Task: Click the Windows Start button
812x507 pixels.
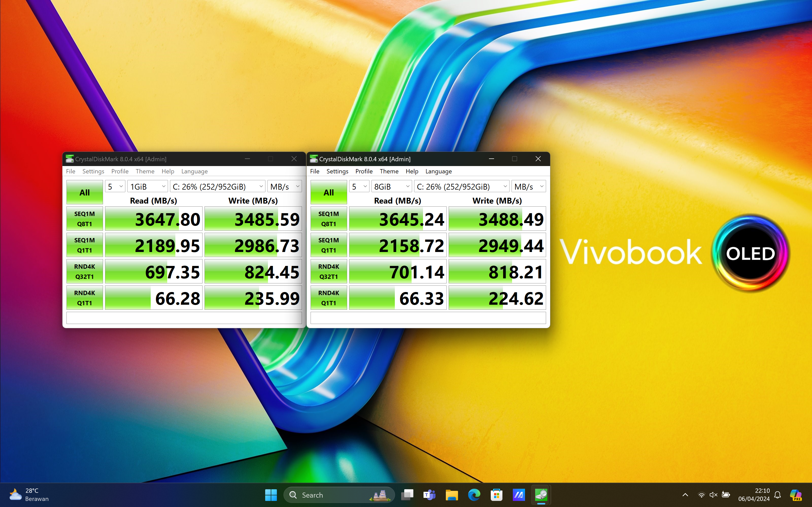Action: point(271,495)
